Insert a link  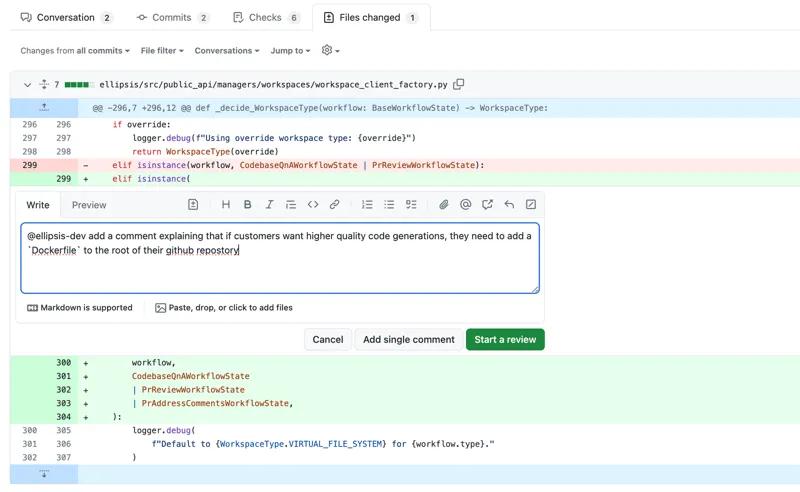click(334, 205)
